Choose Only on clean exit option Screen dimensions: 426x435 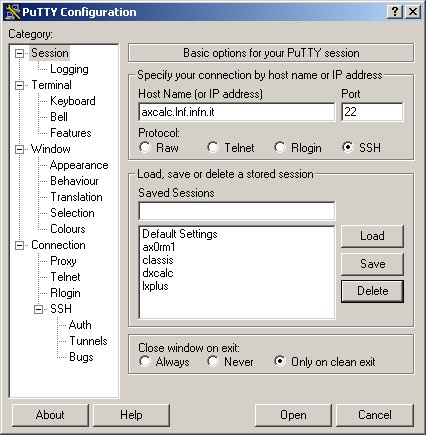[x=280, y=361]
